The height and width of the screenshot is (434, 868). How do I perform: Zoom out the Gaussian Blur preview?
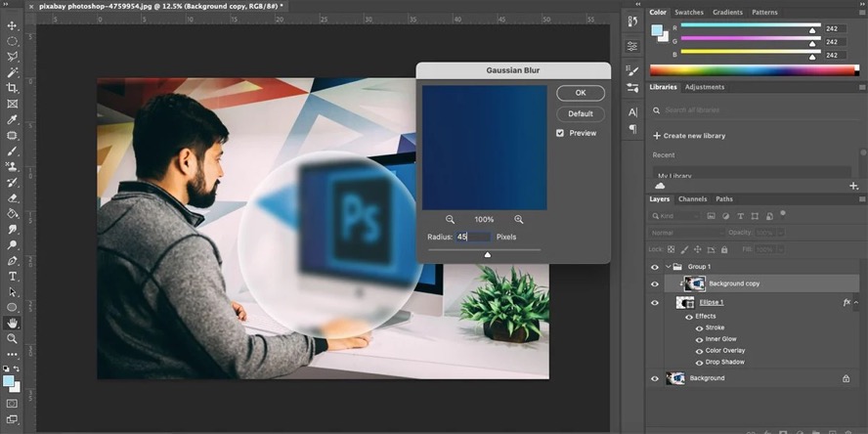tap(451, 219)
